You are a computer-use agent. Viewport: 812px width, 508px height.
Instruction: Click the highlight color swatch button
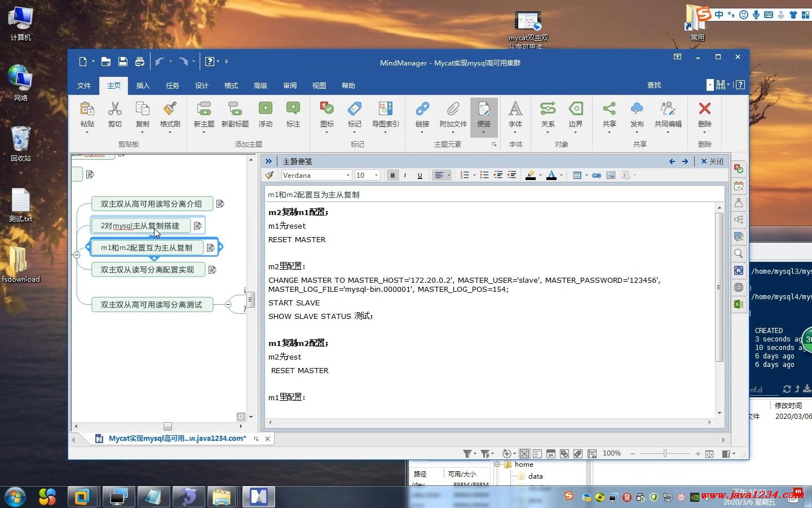click(x=530, y=175)
